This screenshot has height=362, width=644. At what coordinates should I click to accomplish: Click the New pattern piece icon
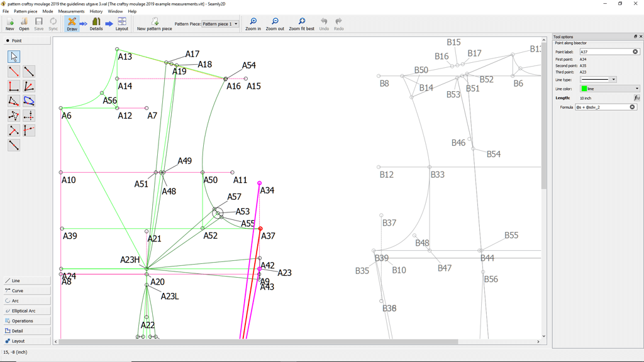point(155,22)
